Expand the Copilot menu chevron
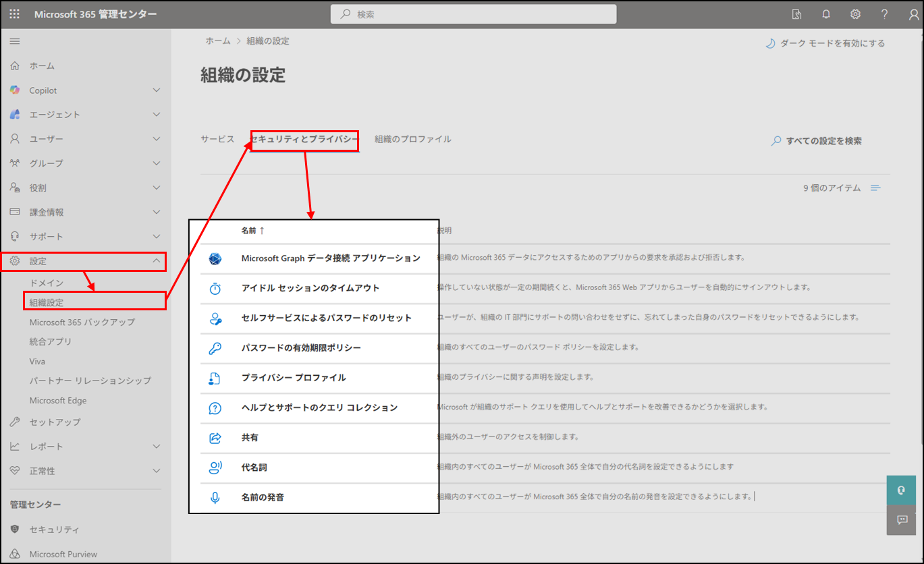The width and height of the screenshot is (924, 564). 157,90
